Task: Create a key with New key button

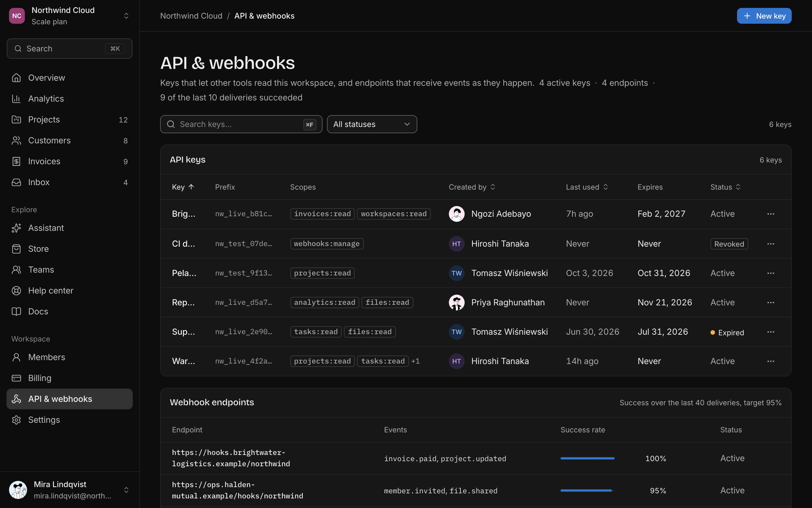Action: (x=764, y=16)
